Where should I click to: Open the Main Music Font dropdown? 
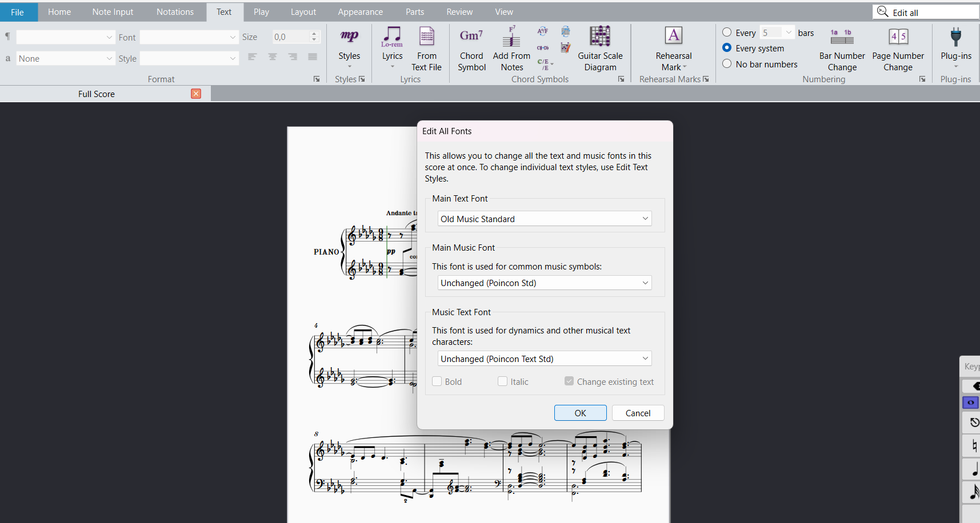point(545,283)
